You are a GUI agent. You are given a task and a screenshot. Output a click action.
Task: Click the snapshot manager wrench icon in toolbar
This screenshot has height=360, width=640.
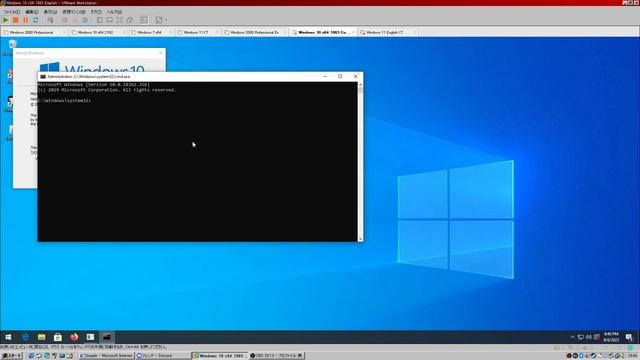coord(50,20)
